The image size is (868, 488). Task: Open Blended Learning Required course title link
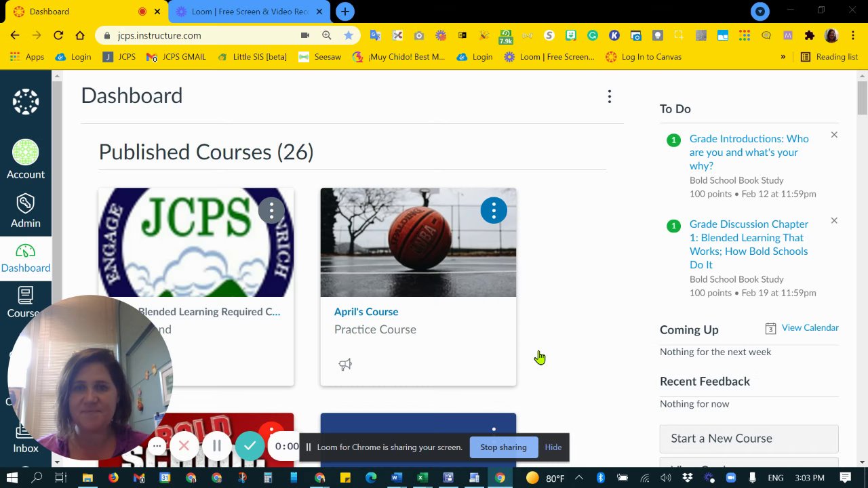point(209,312)
